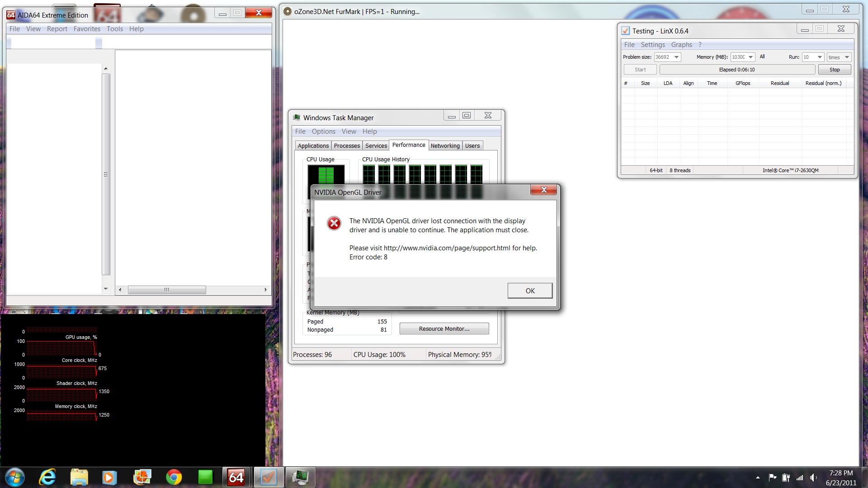Sort LinX results by GFlops column
The height and width of the screenshot is (488, 868).
click(743, 83)
